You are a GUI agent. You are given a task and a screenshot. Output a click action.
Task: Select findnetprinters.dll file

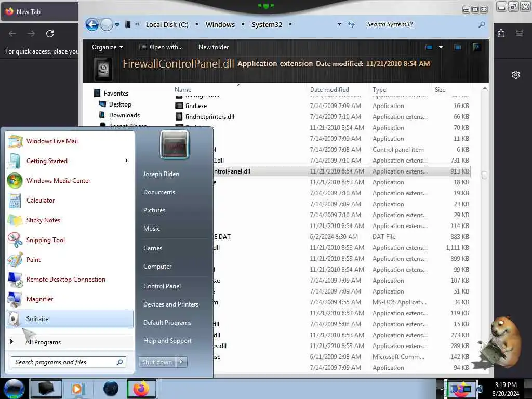pos(210,117)
